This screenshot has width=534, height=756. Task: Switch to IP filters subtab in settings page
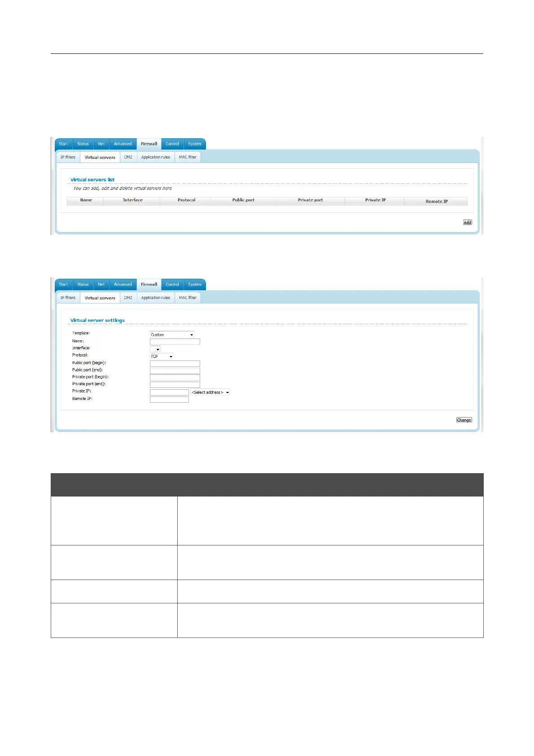(x=68, y=298)
